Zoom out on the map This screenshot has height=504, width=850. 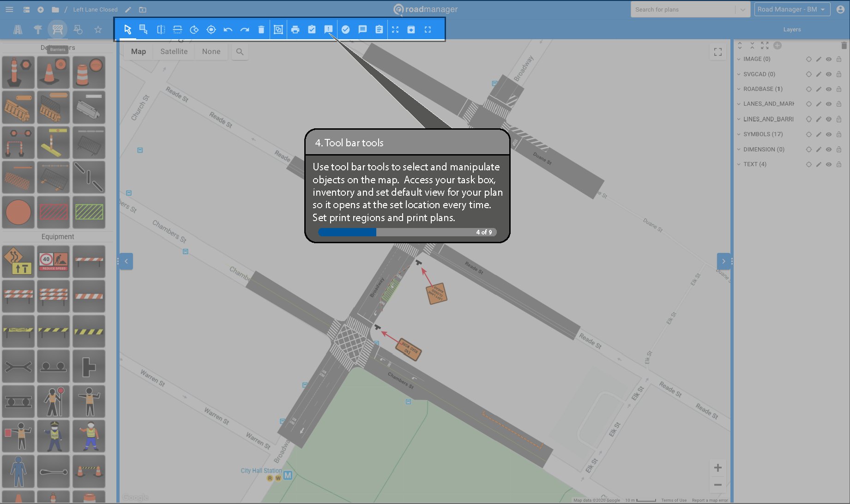click(x=717, y=485)
